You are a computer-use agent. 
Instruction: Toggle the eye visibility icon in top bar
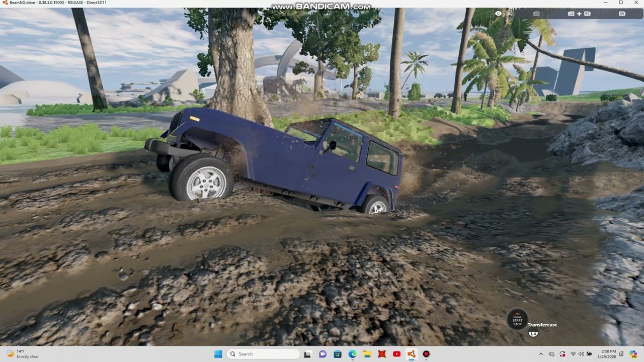[x=498, y=14]
